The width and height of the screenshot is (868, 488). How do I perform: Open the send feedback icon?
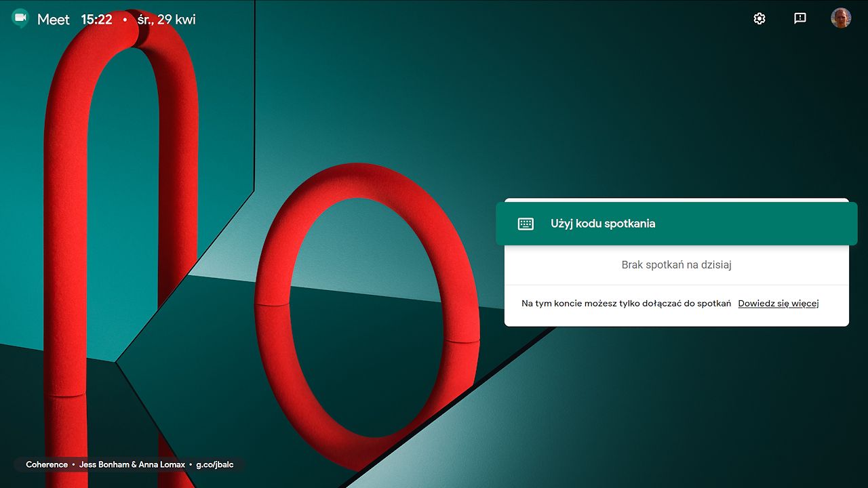coord(800,18)
